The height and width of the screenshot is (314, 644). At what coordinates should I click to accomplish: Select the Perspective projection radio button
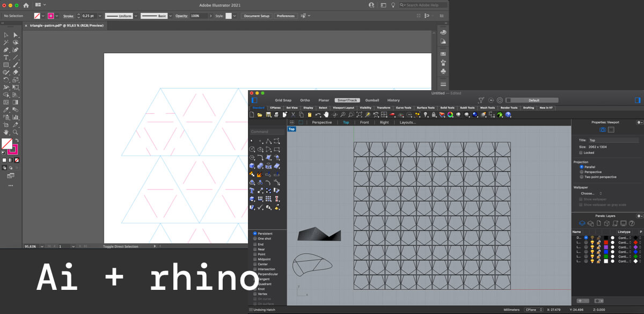[x=581, y=172]
